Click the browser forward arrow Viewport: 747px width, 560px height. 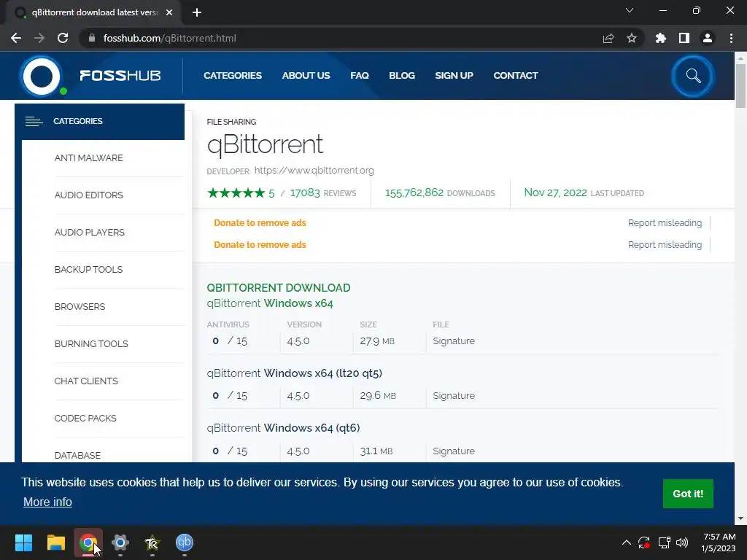point(39,38)
